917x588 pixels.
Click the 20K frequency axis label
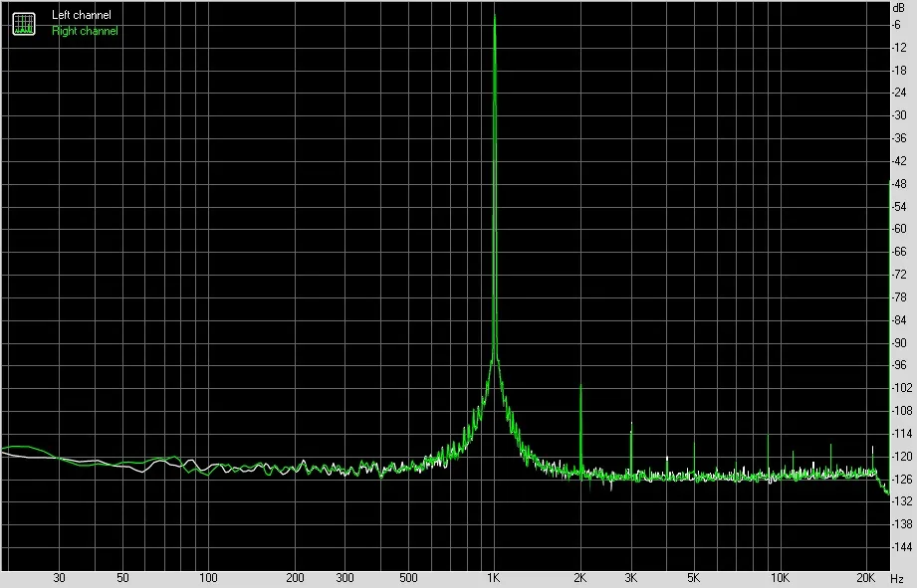pyautogui.click(x=865, y=578)
